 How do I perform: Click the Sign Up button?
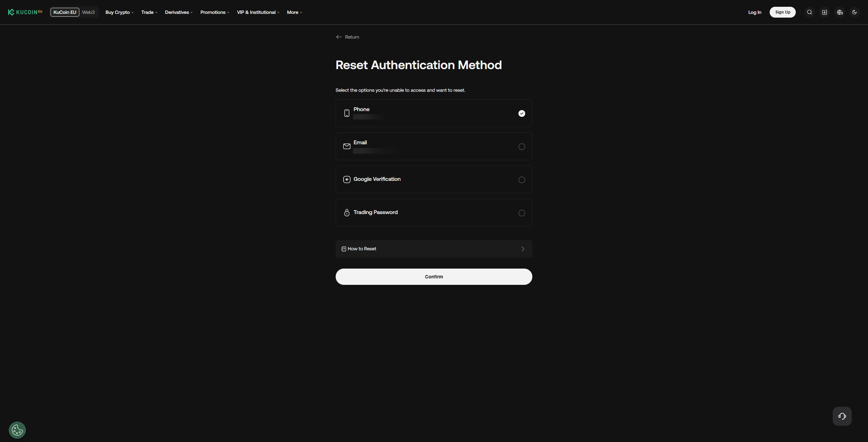point(782,12)
